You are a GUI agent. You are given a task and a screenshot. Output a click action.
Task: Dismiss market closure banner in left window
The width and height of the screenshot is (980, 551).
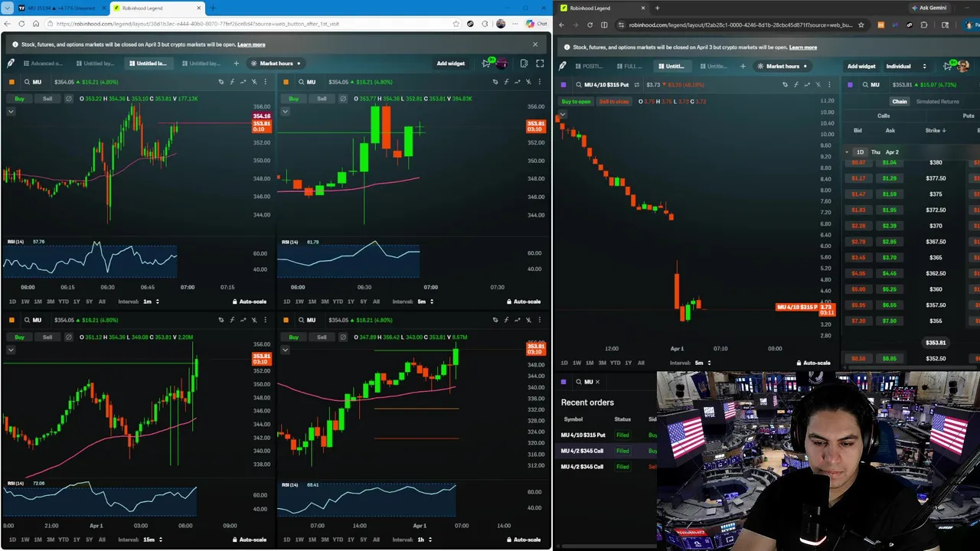pyautogui.click(x=535, y=44)
